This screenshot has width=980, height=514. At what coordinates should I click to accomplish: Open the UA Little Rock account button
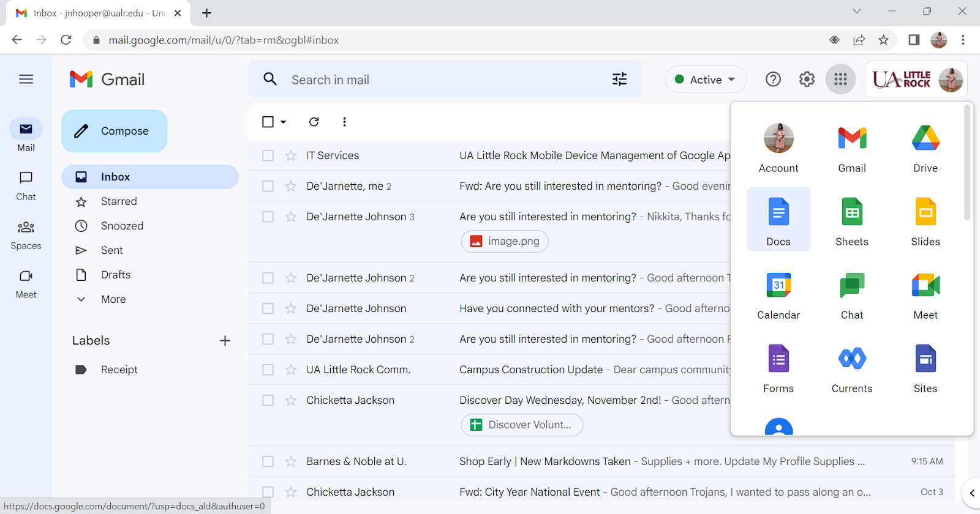coord(916,79)
